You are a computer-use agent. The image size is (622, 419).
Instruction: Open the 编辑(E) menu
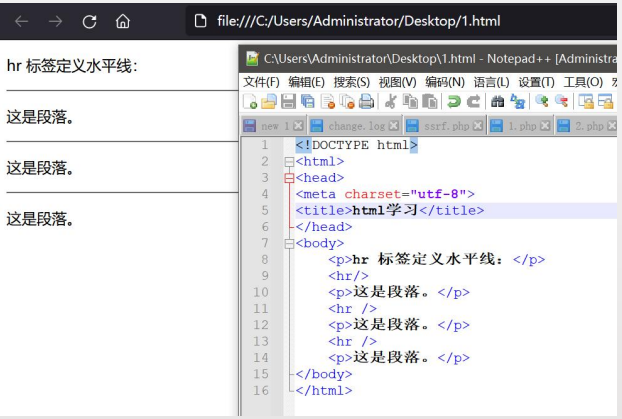click(306, 82)
